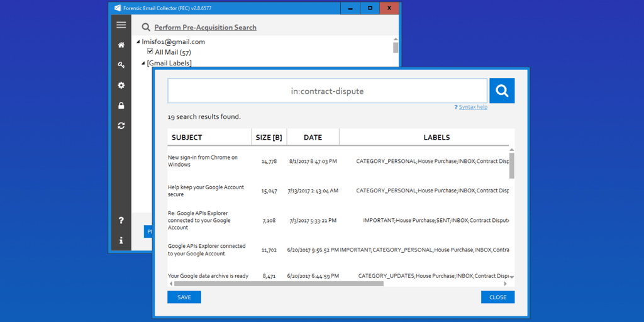Click the sync refresh icon in sidebar
The image size is (644, 322).
tap(121, 126)
